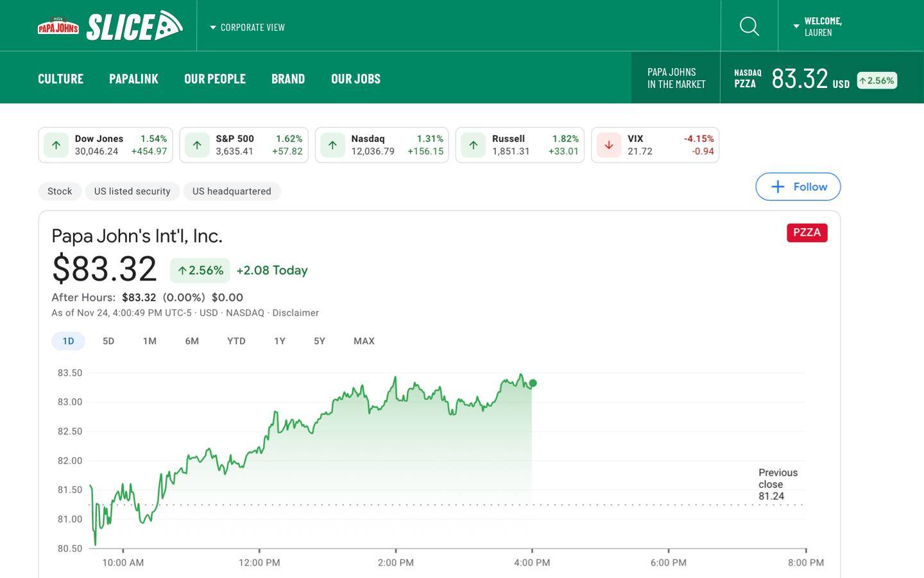Screen dimensions: 924x578
Task: Click the green 2.56% badge beside price
Action: (x=200, y=270)
